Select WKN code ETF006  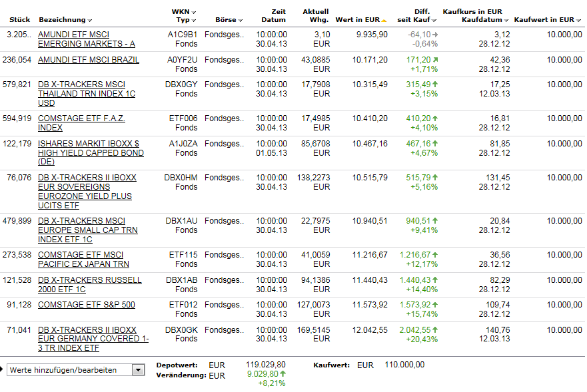[x=183, y=118]
